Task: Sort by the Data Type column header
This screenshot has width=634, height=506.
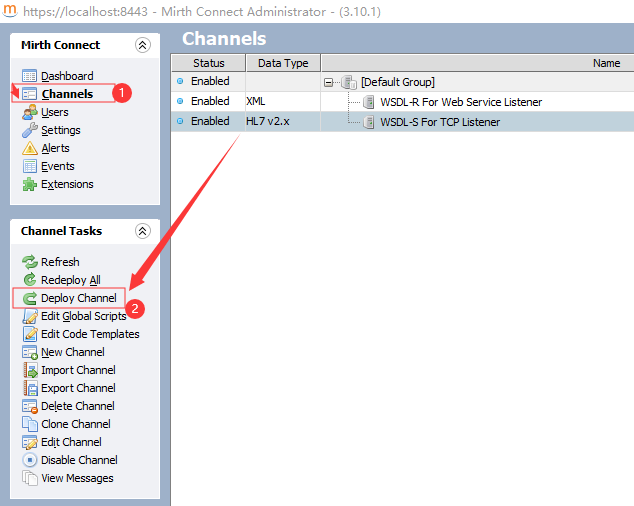Action: pyautogui.click(x=283, y=63)
